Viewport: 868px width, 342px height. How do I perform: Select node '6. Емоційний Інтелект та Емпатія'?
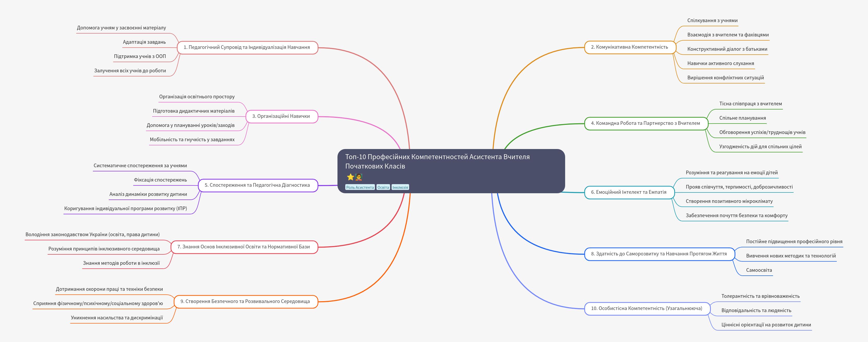tap(629, 192)
